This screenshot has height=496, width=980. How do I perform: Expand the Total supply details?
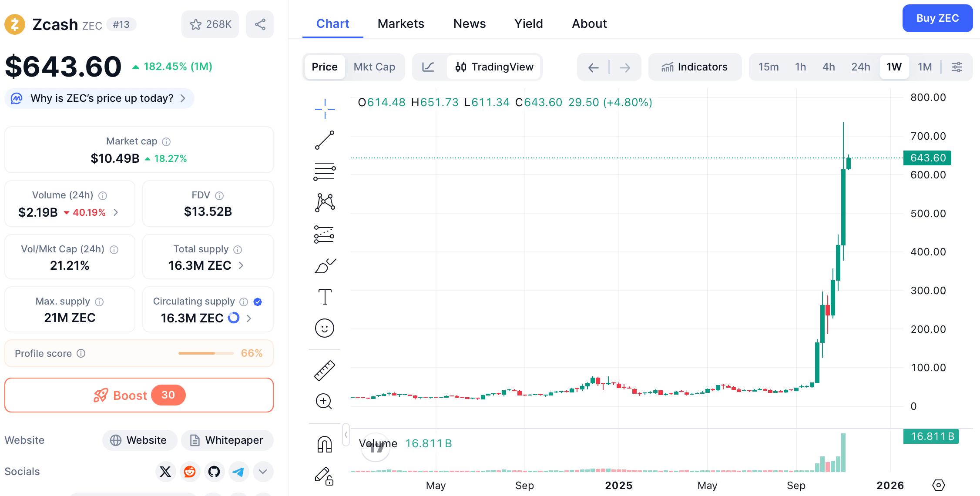pos(241,265)
